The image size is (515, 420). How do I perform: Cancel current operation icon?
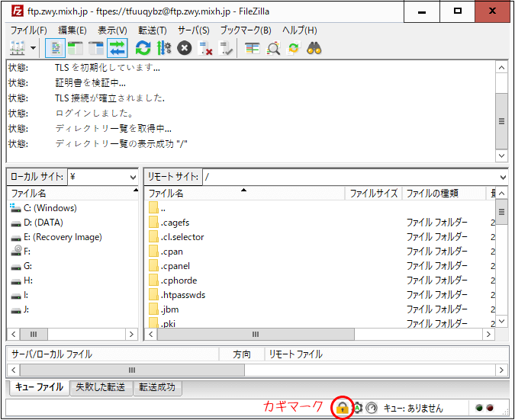tap(185, 49)
